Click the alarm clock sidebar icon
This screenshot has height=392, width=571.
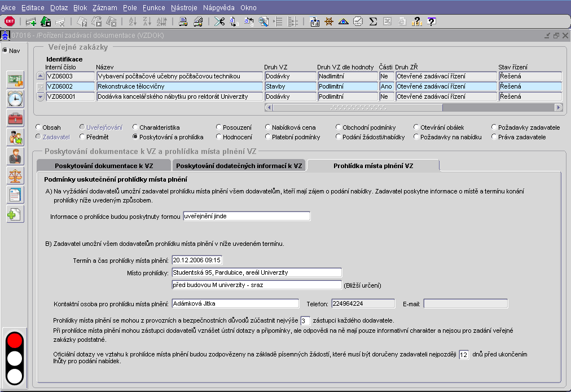coord(15,99)
